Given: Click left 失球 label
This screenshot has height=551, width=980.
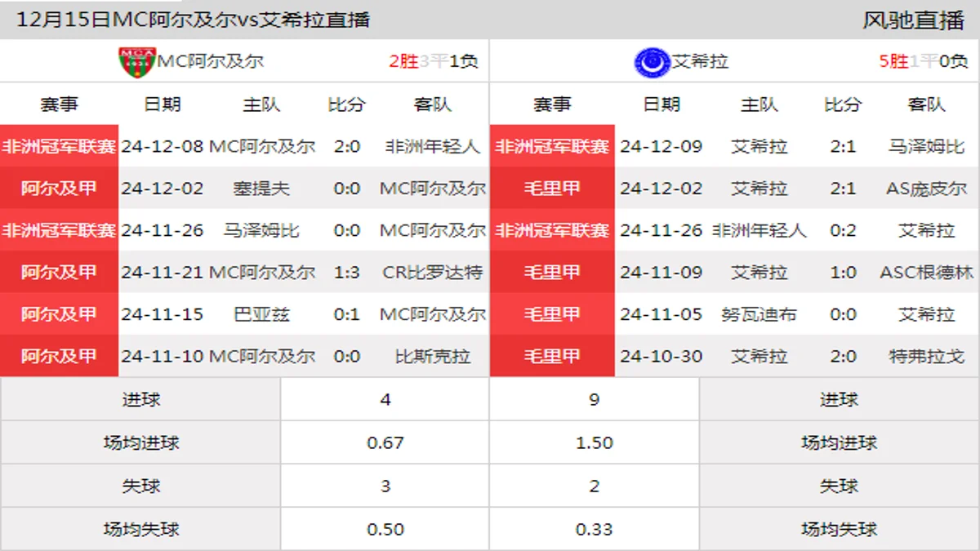Looking at the screenshot, I should tap(141, 487).
